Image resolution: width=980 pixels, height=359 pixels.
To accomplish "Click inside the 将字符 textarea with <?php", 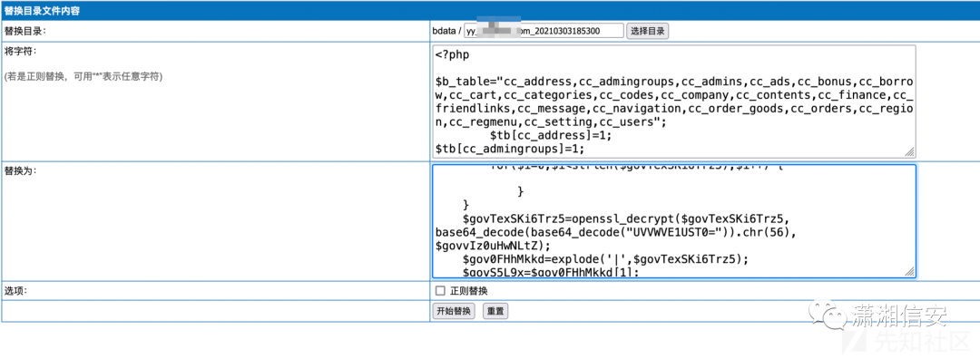I will click(673, 102).
